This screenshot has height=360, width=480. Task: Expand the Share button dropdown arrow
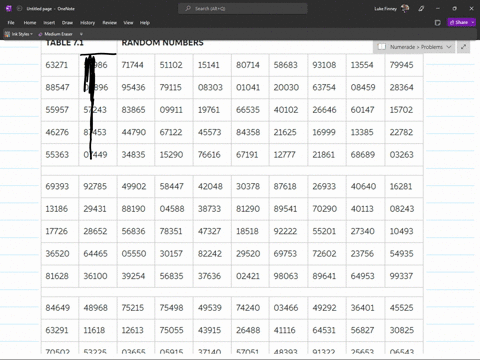pos(473,22)
